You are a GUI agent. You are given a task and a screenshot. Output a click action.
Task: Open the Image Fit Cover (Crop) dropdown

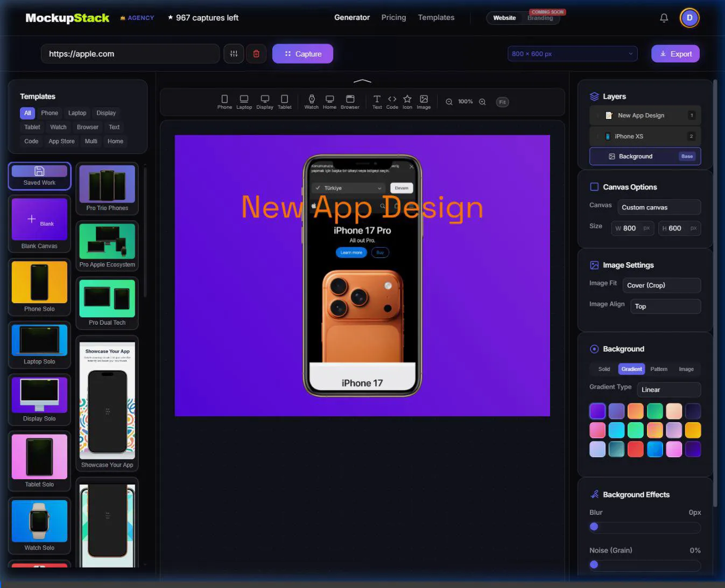[x=661, y=285]
